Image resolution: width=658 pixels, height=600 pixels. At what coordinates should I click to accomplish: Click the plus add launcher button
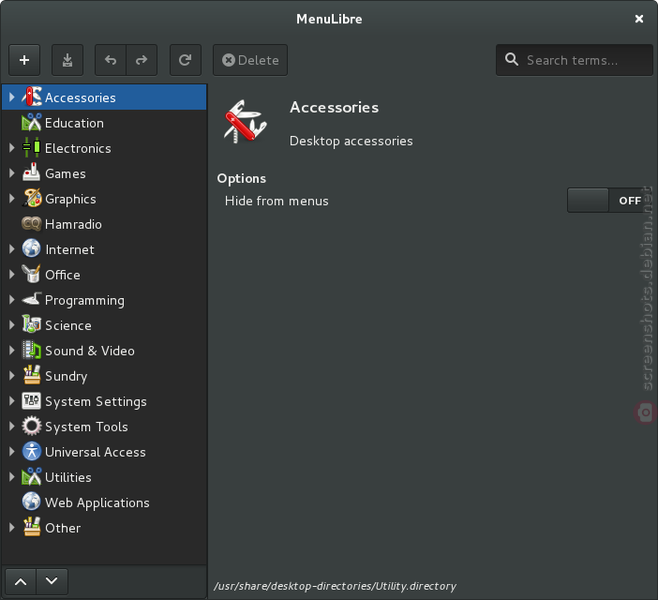click(24, 60)
